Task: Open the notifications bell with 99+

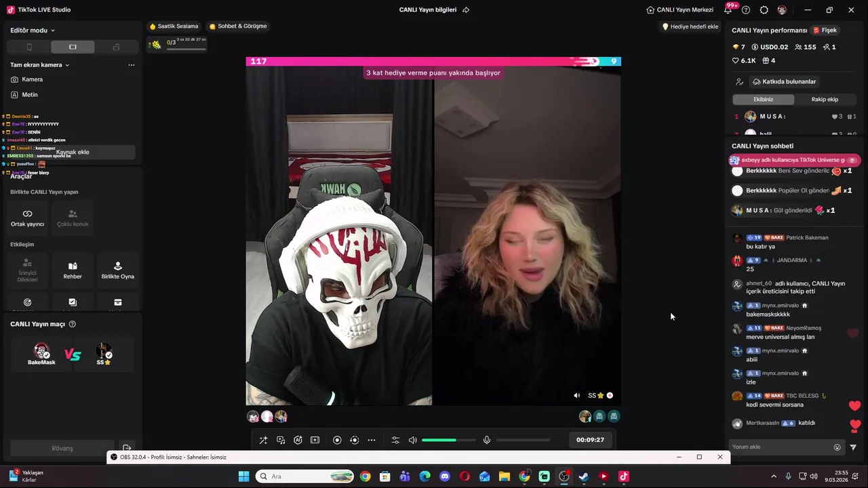Action: (729, 9)
